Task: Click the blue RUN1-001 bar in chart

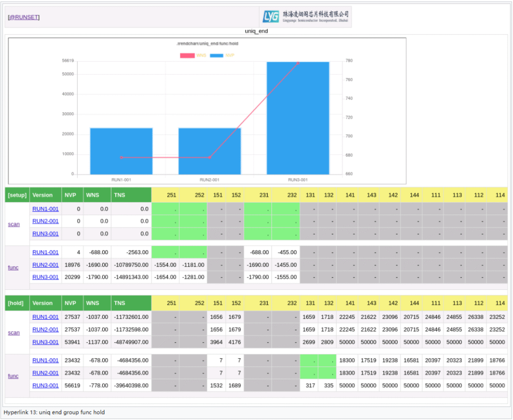Action: (x=121, y=151)
